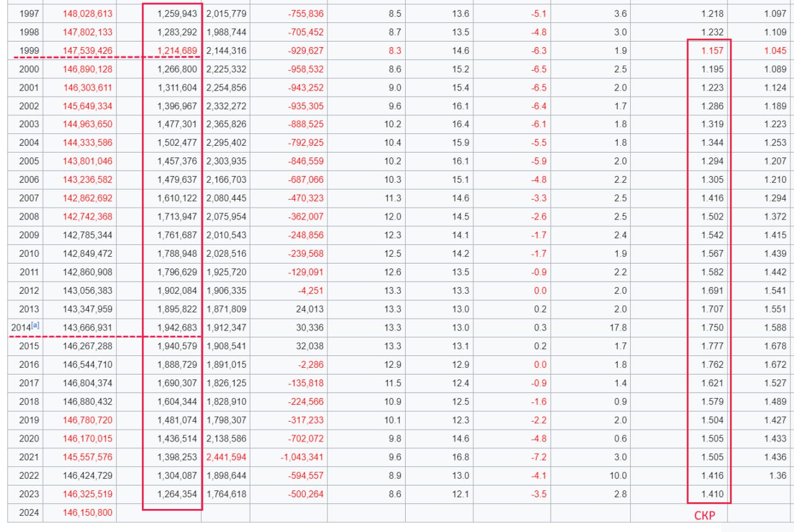Click the 10.0 value in the 2022 row
Image resolution: width=794 pixels, height=532 pixels.
click(618, 476)
